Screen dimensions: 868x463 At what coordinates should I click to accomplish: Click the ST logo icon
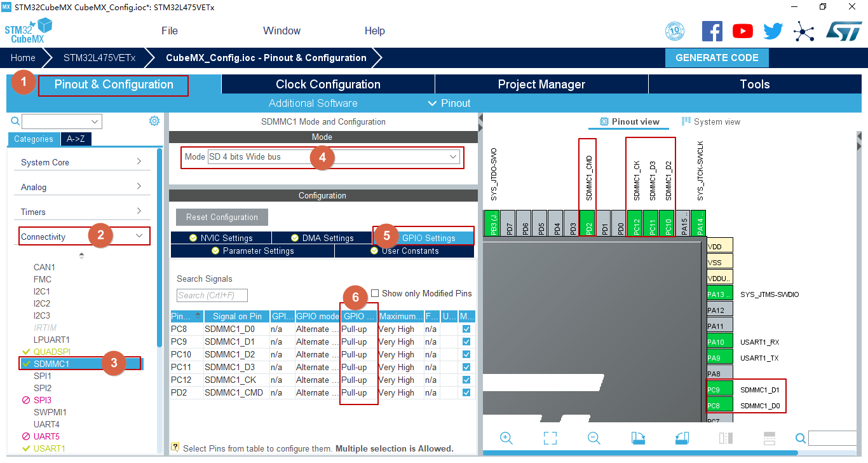pos(844,31)
